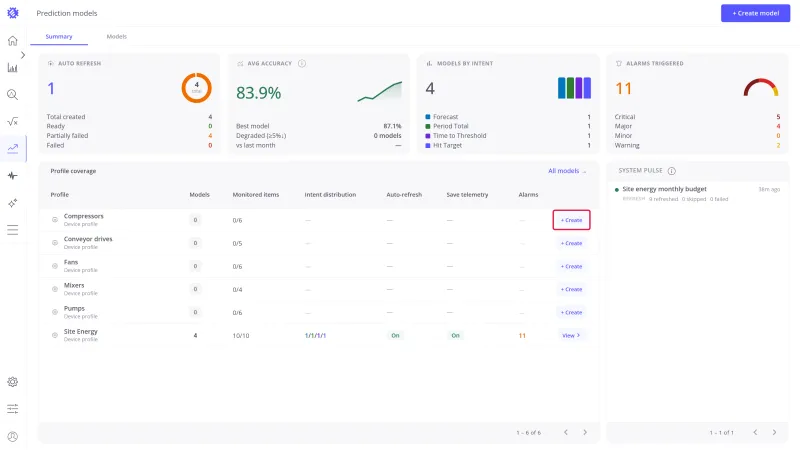Viewport: 800px width, 450px height.
Task: Create a model for Pumps
Action: pos(571,312)
